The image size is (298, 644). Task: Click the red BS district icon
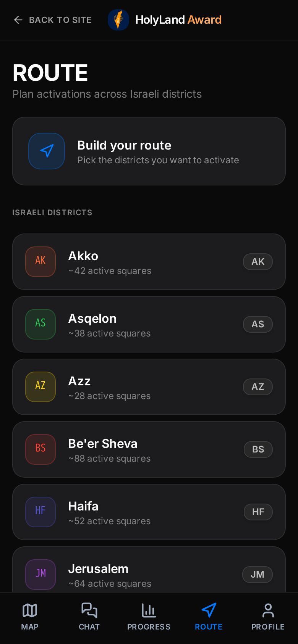(x=40, y=449)
